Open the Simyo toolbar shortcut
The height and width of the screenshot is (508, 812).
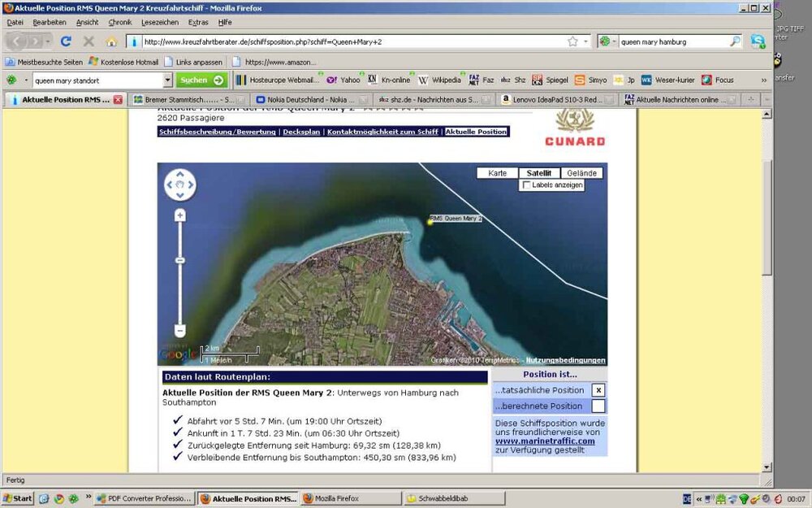[x=590, y=80]
